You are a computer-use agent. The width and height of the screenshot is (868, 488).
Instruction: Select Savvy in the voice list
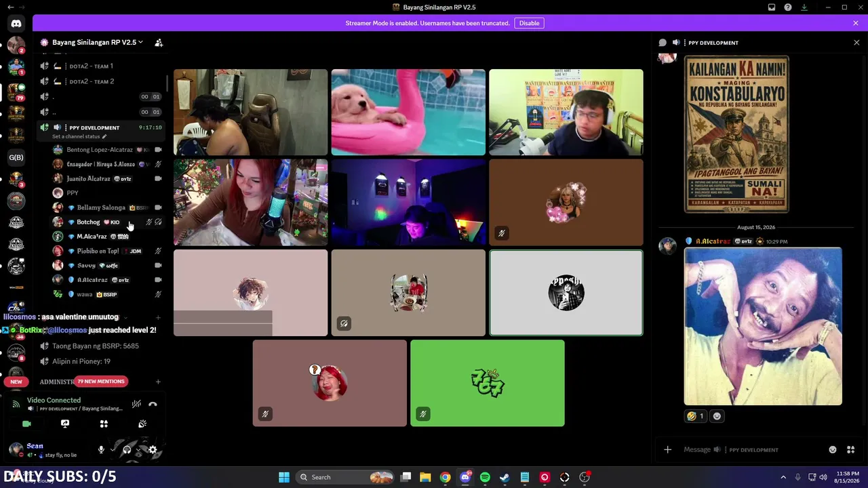click(x=108, y=266)
